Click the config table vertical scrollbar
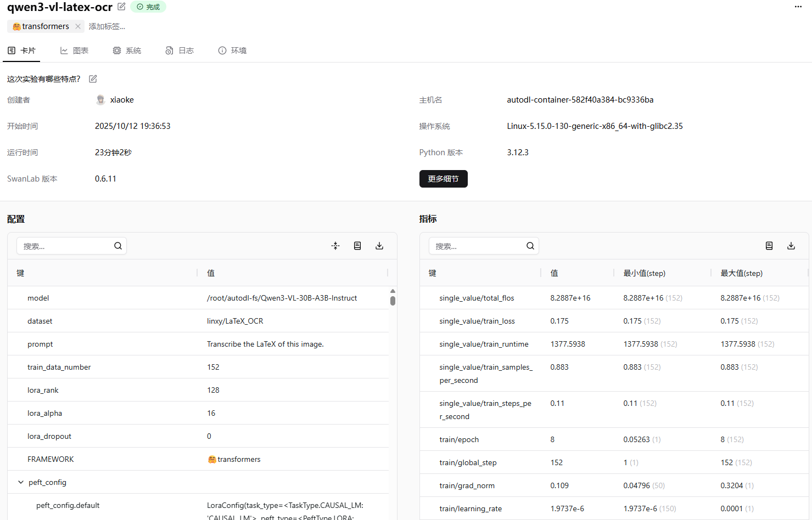Viewport: 812px width, 520px height. (393, 301)
